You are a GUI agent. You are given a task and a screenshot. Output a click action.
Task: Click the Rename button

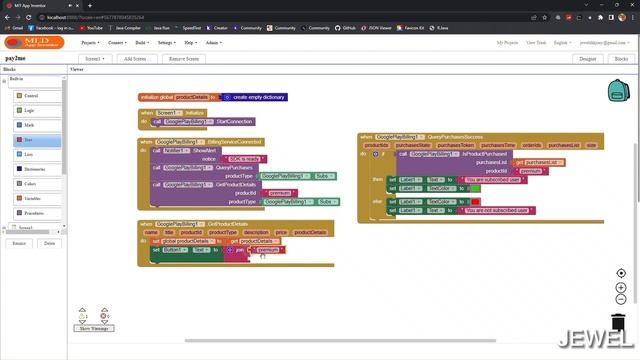[x=19, y=243]
